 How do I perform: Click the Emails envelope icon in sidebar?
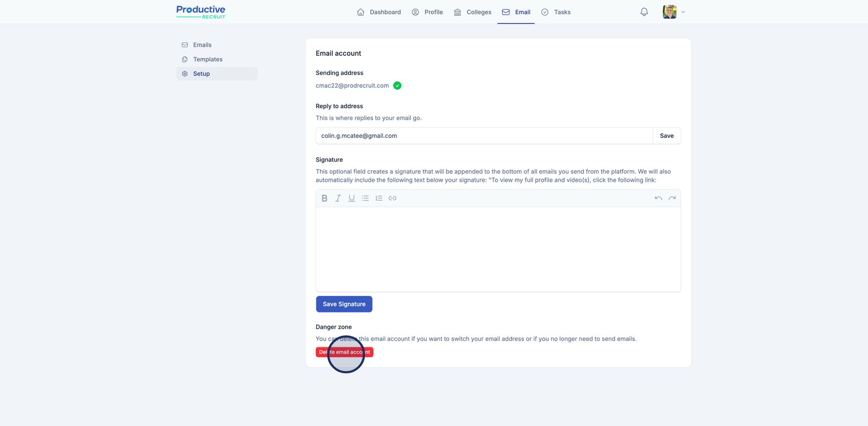point(185,45)
